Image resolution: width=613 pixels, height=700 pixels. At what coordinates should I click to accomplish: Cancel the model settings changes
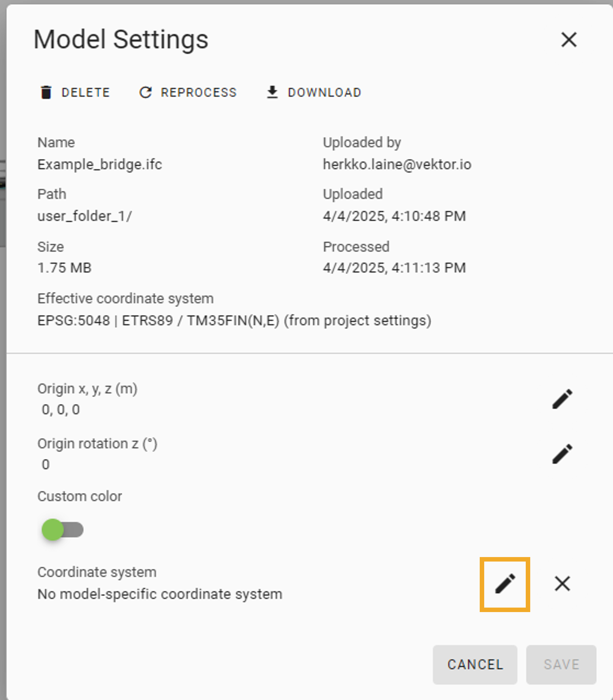pos(475,665)
